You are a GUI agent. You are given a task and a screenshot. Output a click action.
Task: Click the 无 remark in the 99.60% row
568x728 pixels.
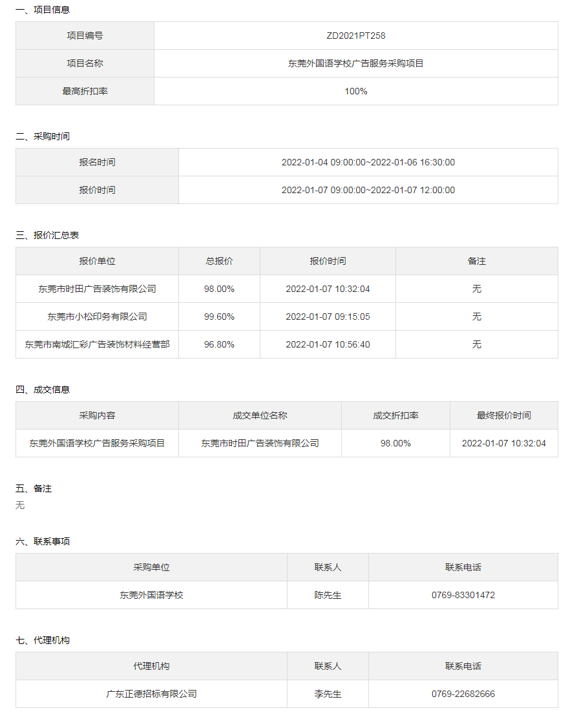click(477, 317)
